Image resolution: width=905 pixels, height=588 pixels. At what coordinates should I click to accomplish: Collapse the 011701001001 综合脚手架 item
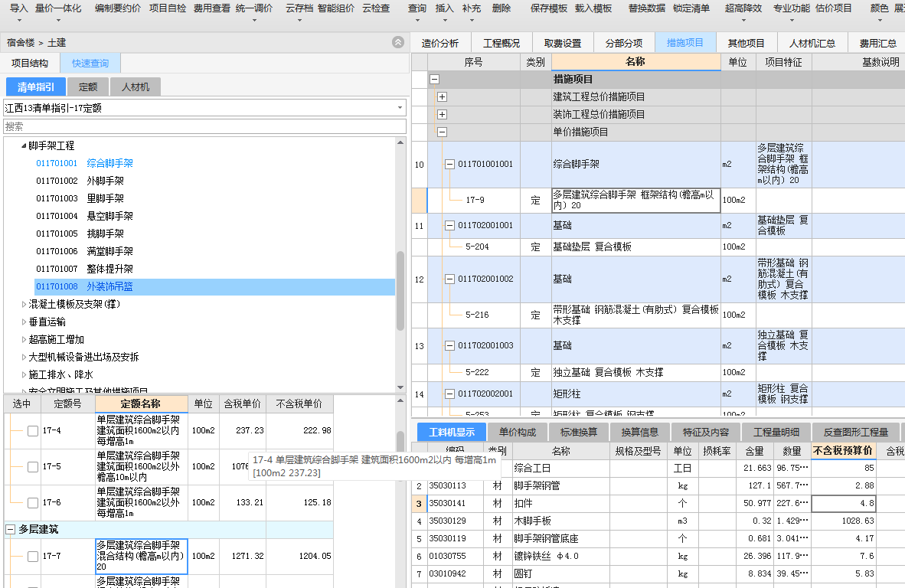[449, 165]
